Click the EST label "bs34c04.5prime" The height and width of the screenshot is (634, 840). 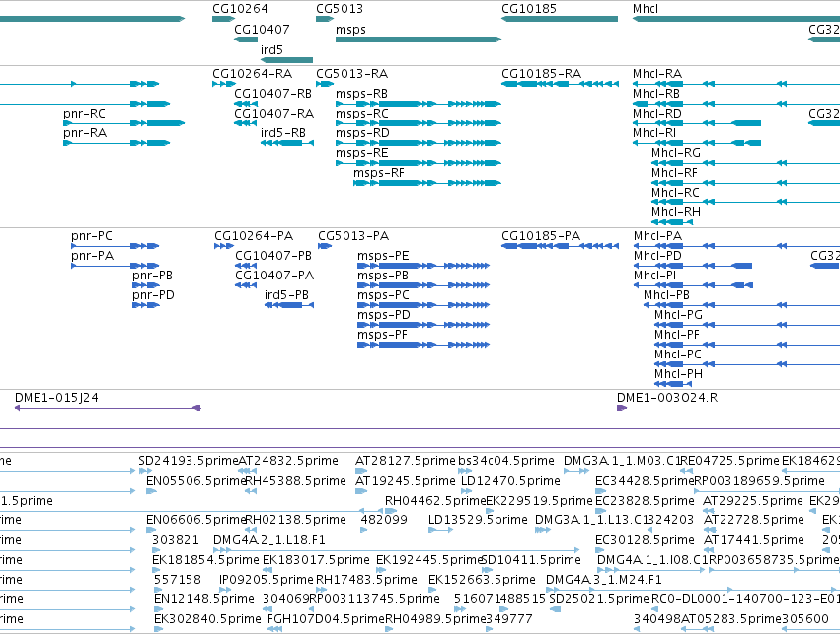pos(506,461)
